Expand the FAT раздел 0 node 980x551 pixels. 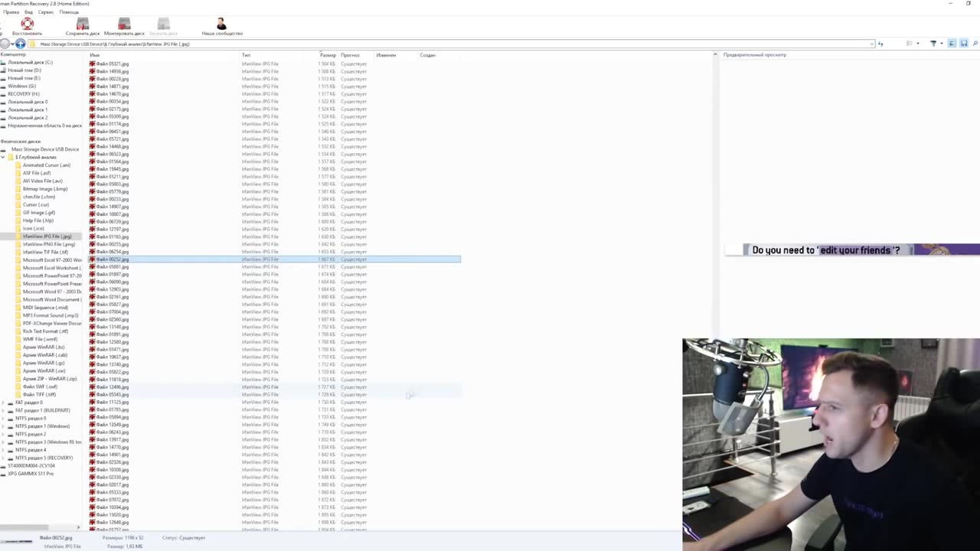pos(3,403)
